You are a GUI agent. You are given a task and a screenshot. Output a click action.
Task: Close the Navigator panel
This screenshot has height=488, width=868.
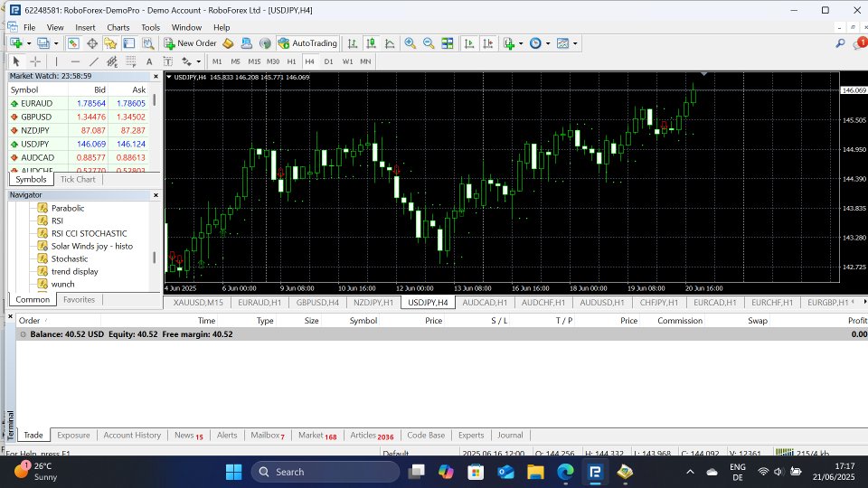[x=156, y=195]
